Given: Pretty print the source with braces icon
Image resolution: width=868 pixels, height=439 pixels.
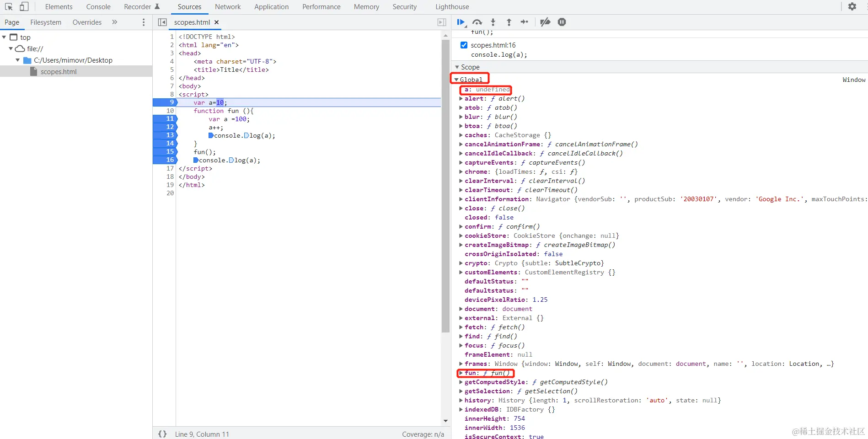Looking at the screenshot, I should click(x=162, y=434).
